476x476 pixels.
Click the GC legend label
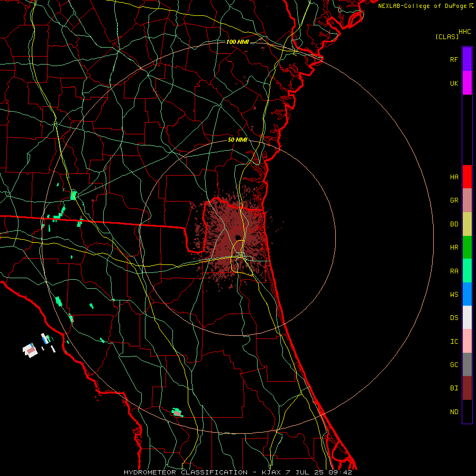pos(454,365)
